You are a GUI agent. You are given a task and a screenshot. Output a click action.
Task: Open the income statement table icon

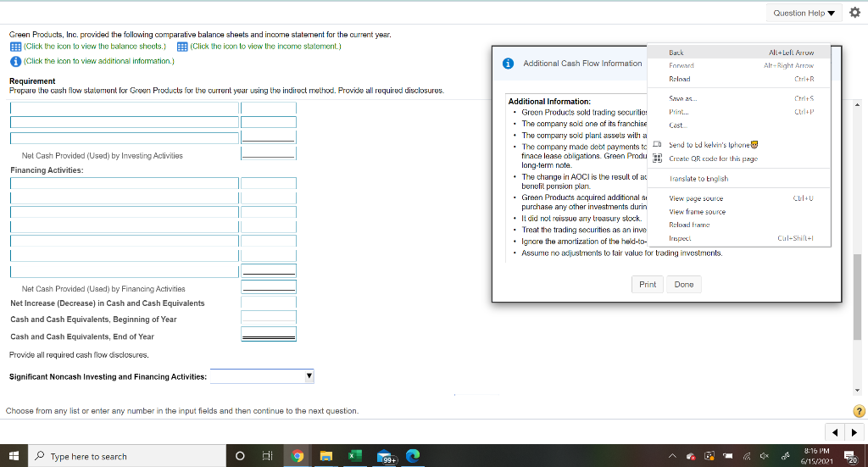[x=182, y=47]
